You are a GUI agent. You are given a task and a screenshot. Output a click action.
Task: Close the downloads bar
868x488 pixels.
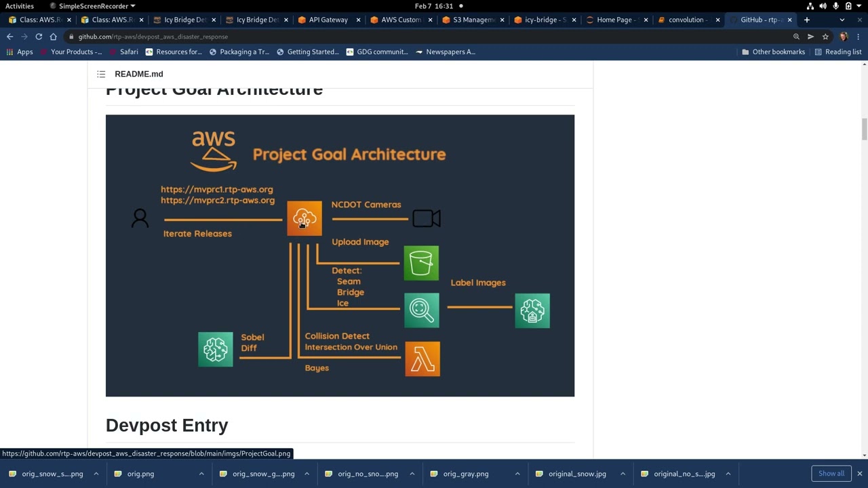pyautogui.click(x=859, y=474)
